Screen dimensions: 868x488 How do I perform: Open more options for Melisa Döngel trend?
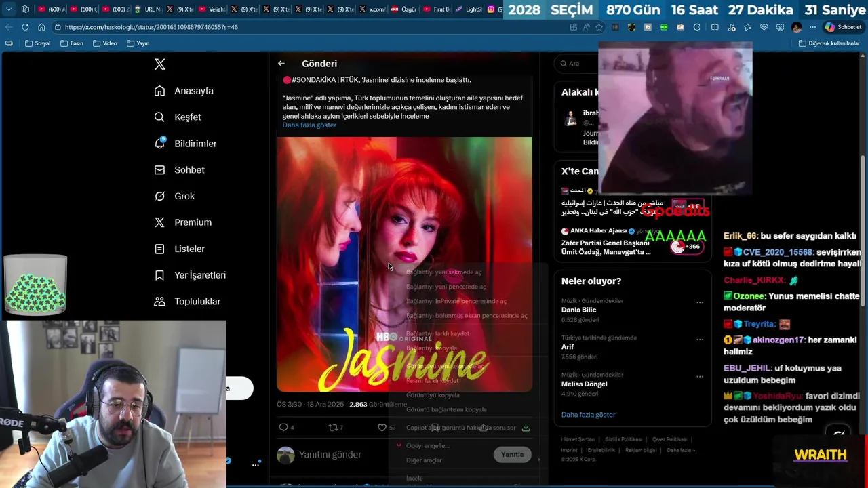[x=700, y=377]
